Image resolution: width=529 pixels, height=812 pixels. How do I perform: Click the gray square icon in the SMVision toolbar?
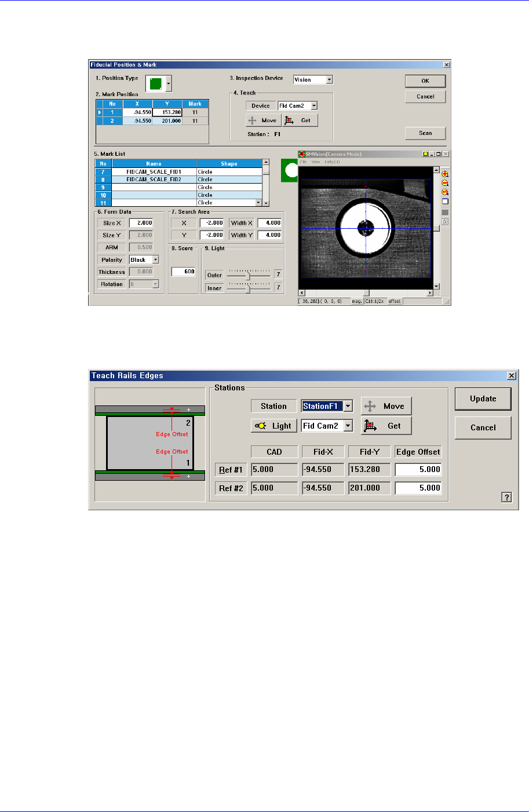pyautogui.click(x=445, y=213)
